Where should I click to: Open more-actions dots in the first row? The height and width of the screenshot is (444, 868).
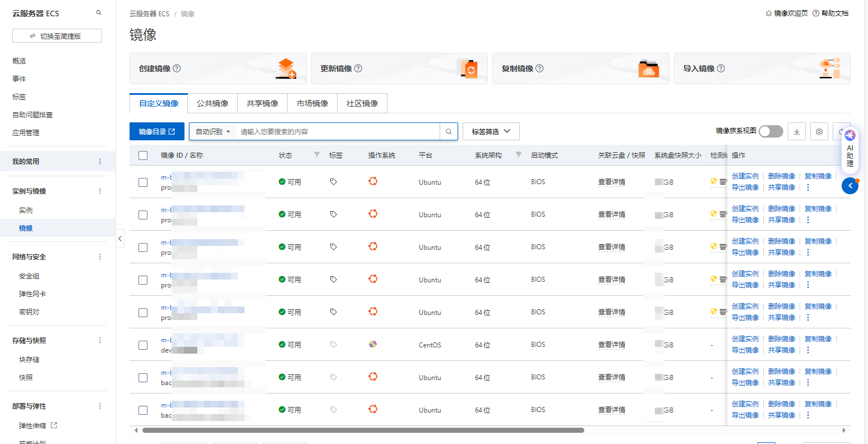click(808, 187)
